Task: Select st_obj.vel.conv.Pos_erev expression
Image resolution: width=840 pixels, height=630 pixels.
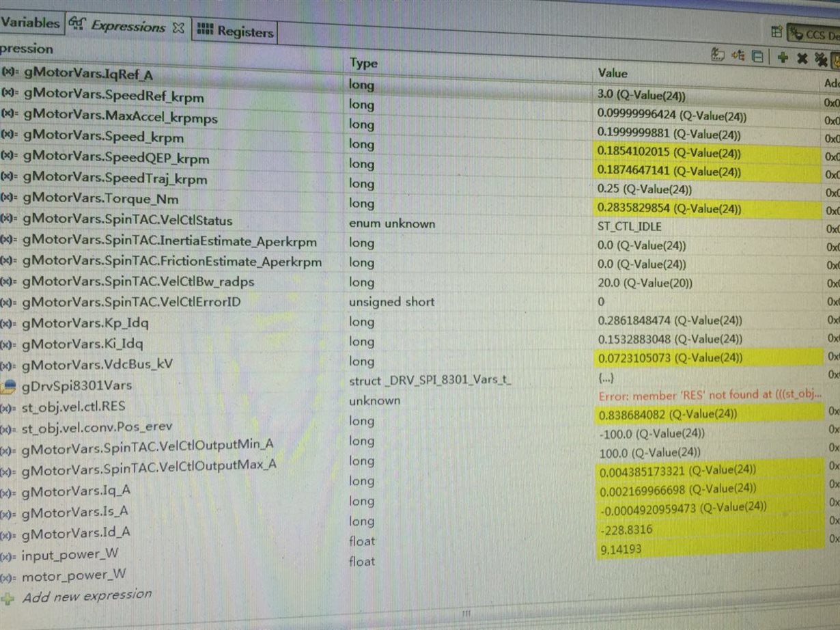Action: [x=96, y=428]
